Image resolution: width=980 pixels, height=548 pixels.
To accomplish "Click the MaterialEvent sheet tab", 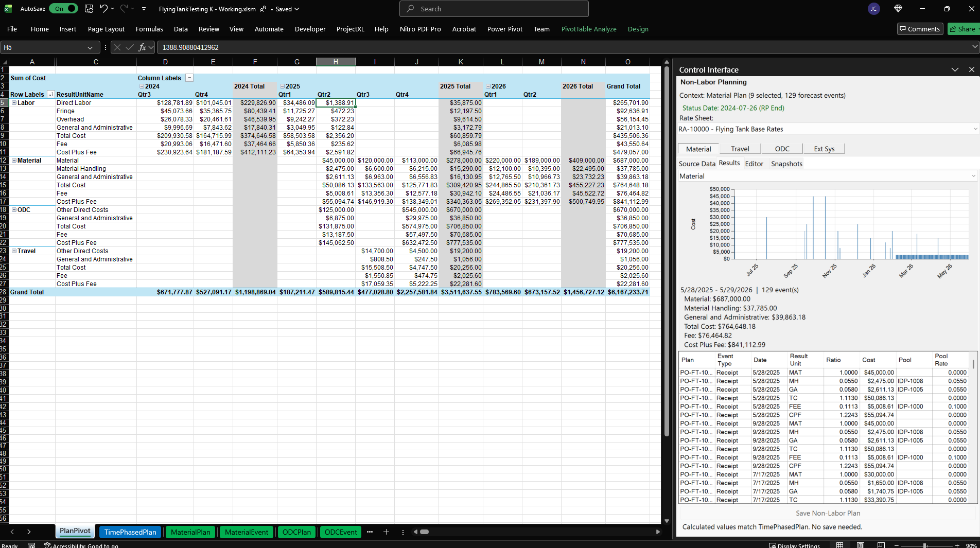I will (246, 532).
